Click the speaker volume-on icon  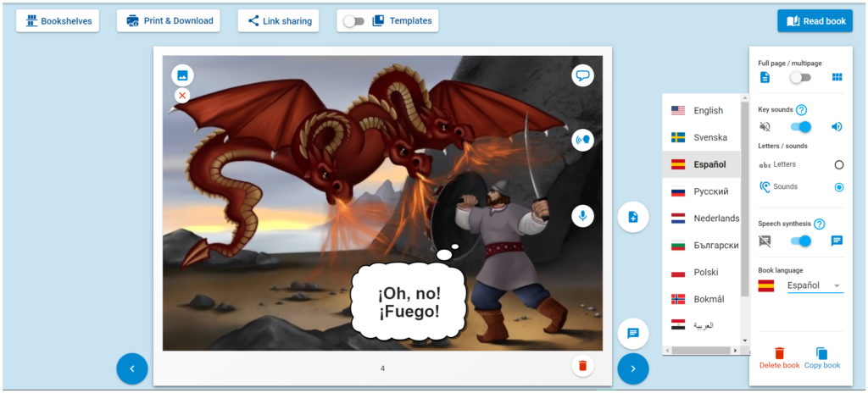coord(837,127)
